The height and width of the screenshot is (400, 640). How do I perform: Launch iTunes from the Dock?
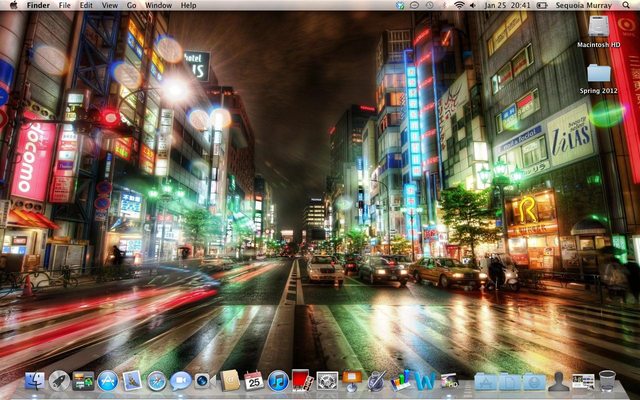278,381
